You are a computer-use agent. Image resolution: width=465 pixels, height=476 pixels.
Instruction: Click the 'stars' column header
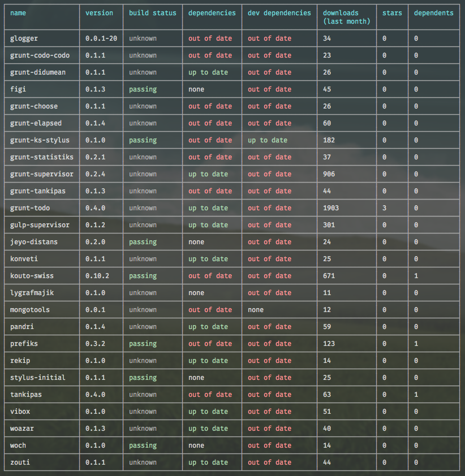392,13
